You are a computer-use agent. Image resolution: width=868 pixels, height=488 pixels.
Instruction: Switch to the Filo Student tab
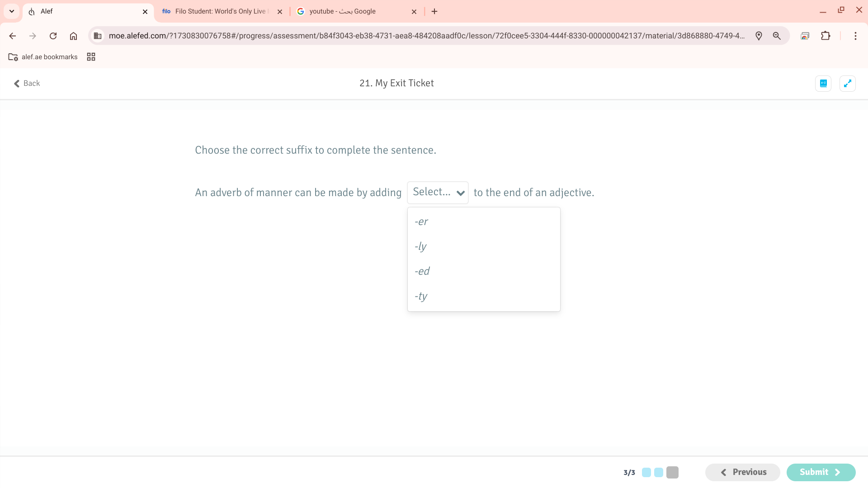pos(220,11)
